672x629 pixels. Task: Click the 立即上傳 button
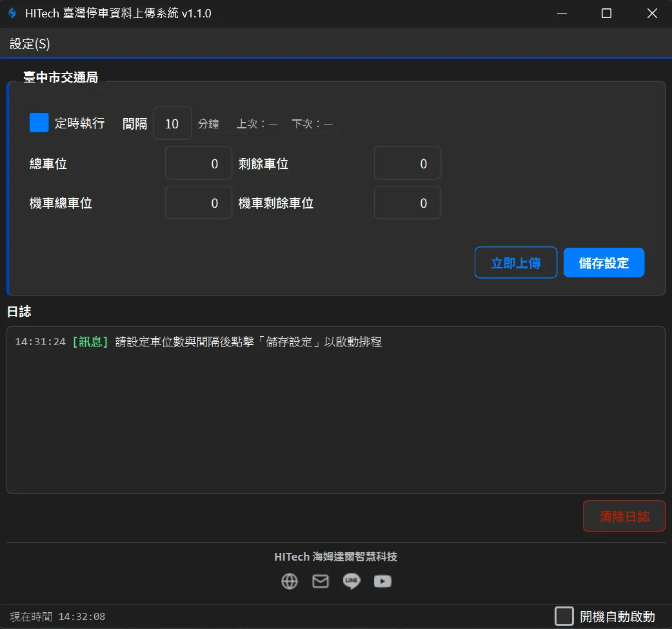(516, 263)
